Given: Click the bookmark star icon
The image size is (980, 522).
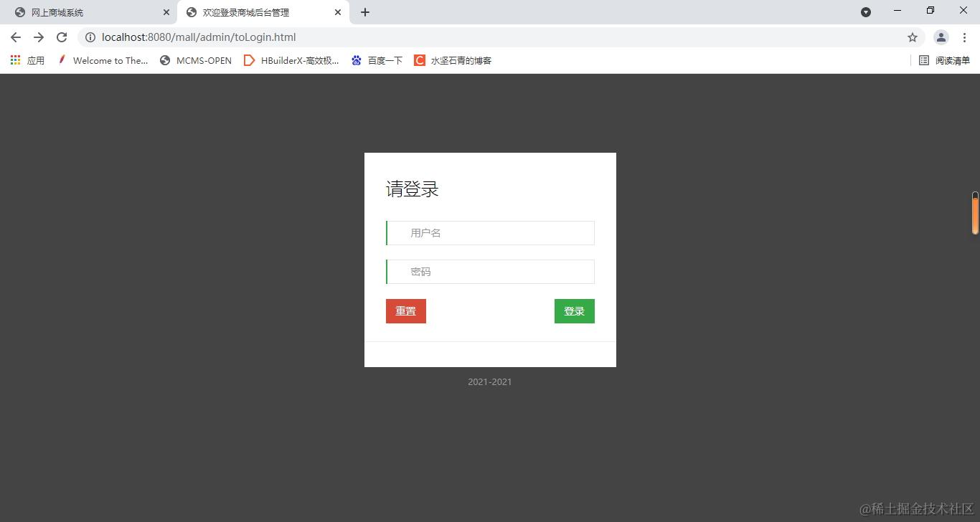Looking at the screenshot, I should [912, 37].
